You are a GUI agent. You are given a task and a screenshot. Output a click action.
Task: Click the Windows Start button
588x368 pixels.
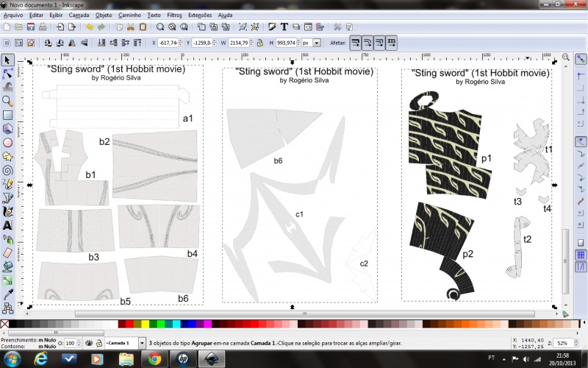click(x=12, y=359)
